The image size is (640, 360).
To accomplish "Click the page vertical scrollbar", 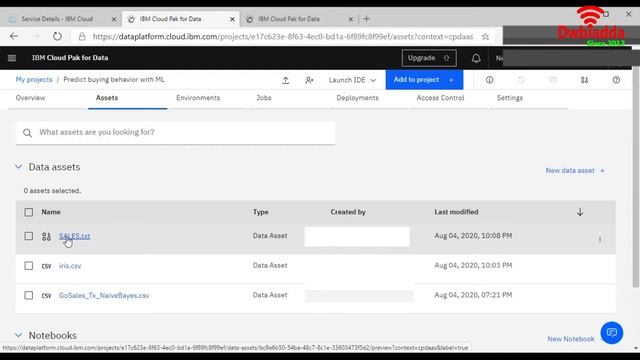I will pos(636,178).
